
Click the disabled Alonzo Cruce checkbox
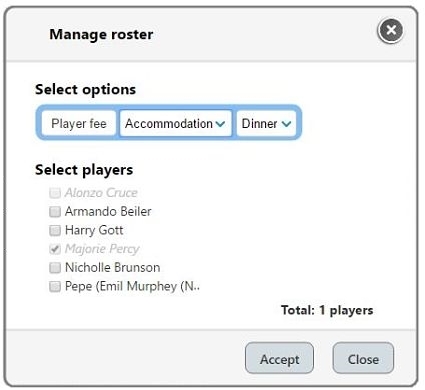click(x=55, y=193)
